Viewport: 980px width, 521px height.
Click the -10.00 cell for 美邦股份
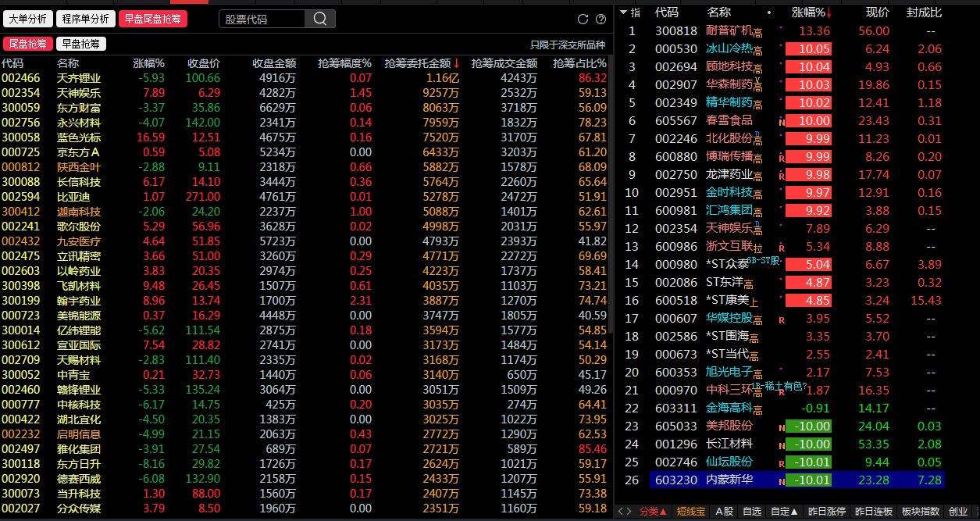(x=809, y=426)
